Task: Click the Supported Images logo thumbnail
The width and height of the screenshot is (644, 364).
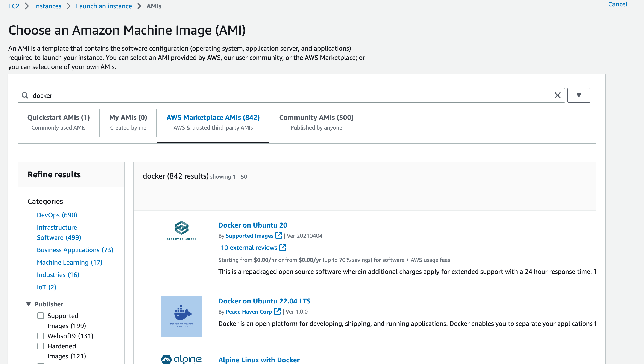Action: (x=181, y=230)
